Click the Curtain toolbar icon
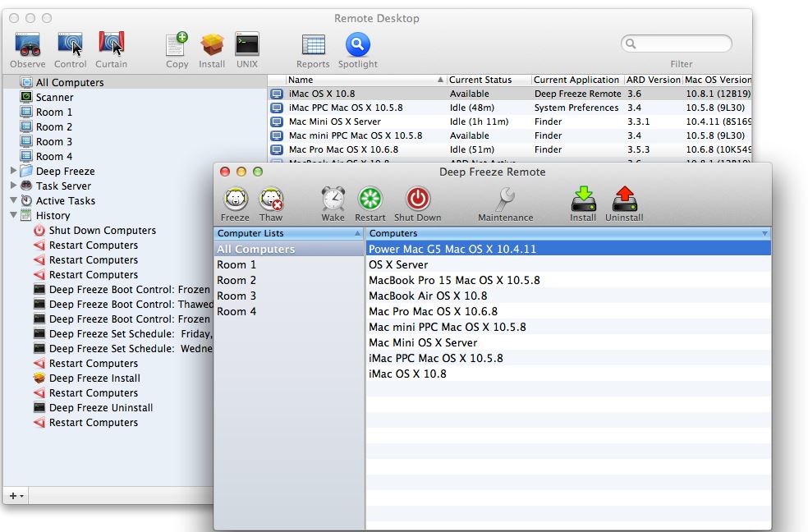 pyautogui.click(x=112, y=44)
